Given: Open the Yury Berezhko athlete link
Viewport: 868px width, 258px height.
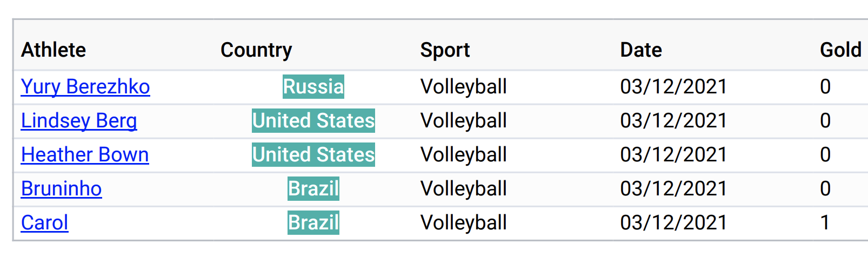Looking at the screenshot, I should [x=85, y=87].
